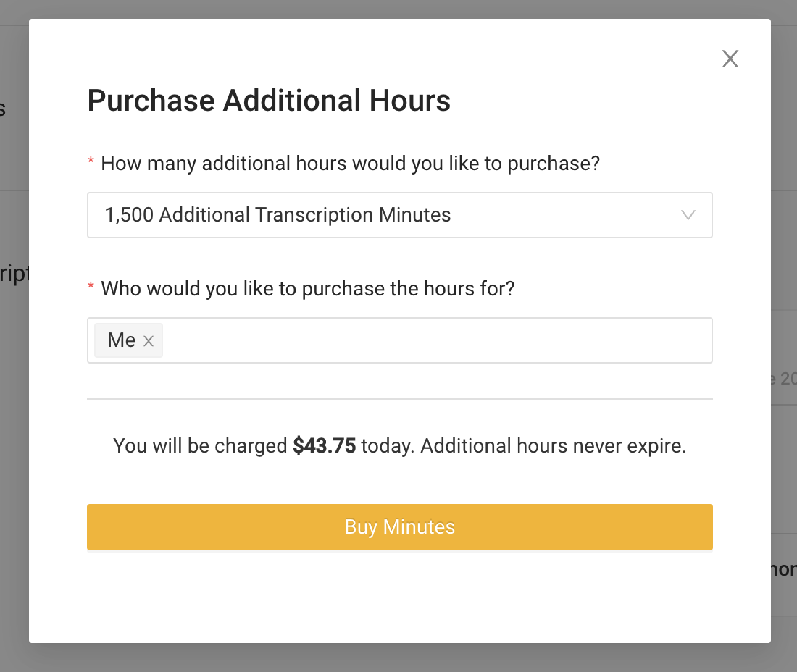The height and width of the screenshot is (672, 797).
Task: Click the Purchase Additional Hours heading
Action: pos(269,101)
